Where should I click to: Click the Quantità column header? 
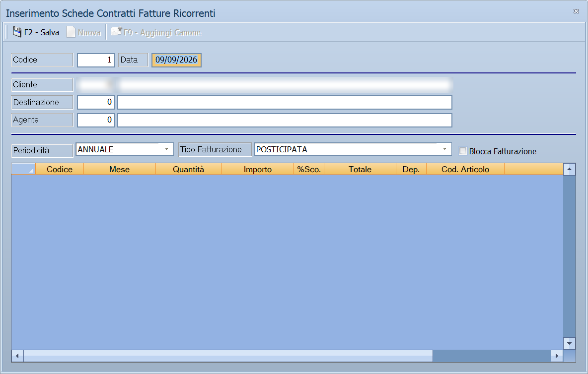point(189,169)
